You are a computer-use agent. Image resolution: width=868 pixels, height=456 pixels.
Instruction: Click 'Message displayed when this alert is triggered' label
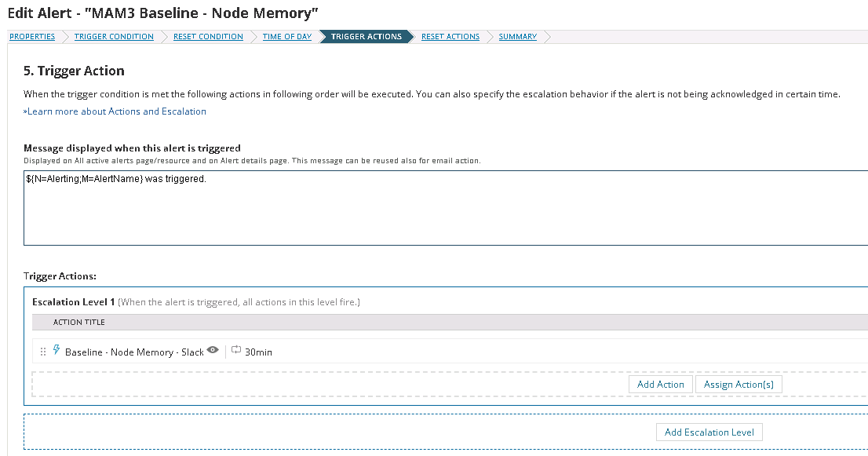click(133, 148)
